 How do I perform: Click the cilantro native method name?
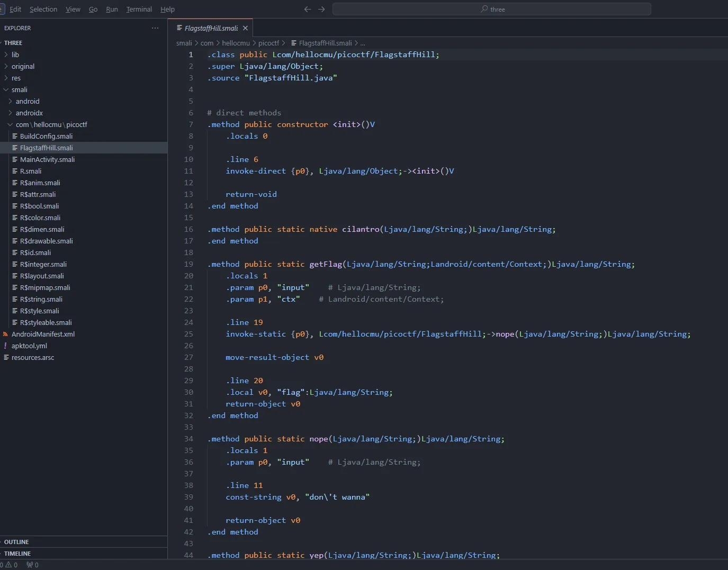[361, 229]
